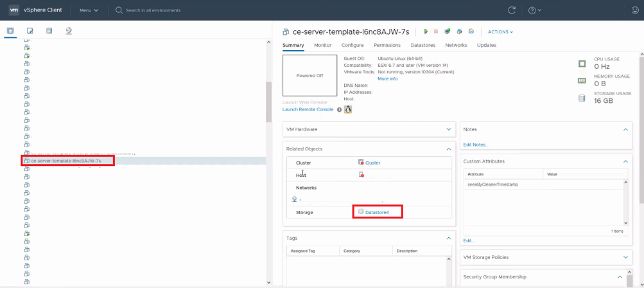Open the VMs and Templates inventory view
Screen dimensions: 644x288
(30, 31)
